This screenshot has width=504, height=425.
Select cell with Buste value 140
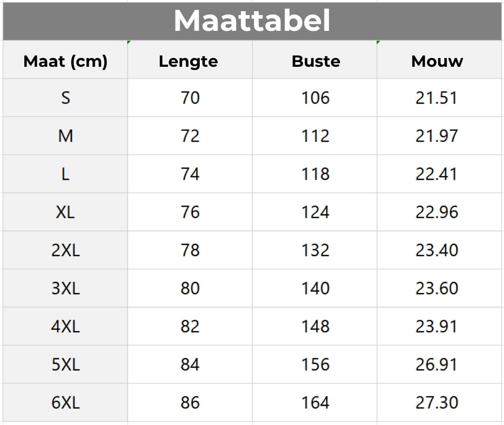(x=315, y=288)
